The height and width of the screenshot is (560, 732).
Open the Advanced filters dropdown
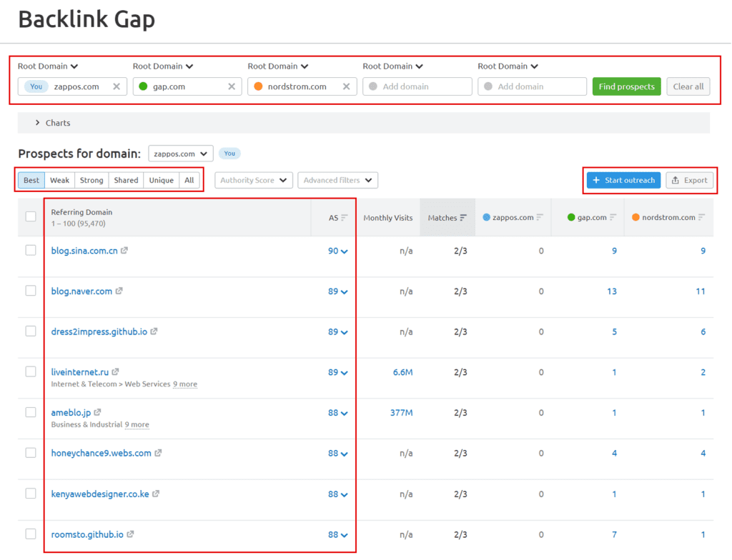tap(337, 180)
